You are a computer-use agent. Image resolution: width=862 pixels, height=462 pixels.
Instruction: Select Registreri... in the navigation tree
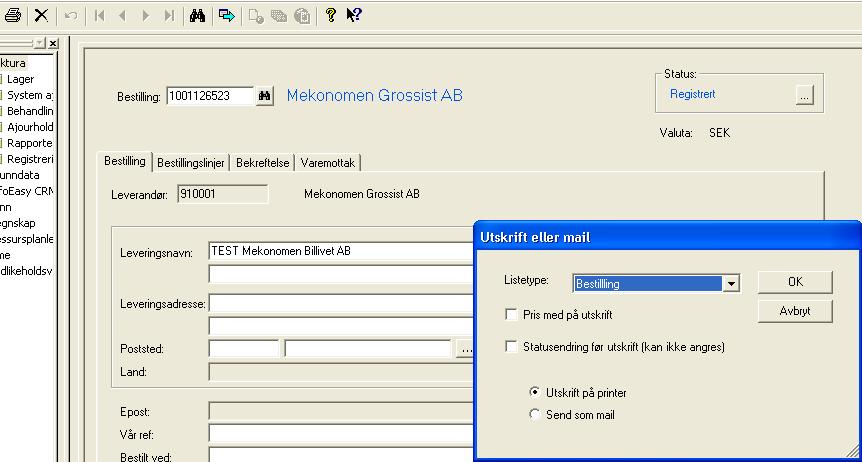(x=30, y=159)
